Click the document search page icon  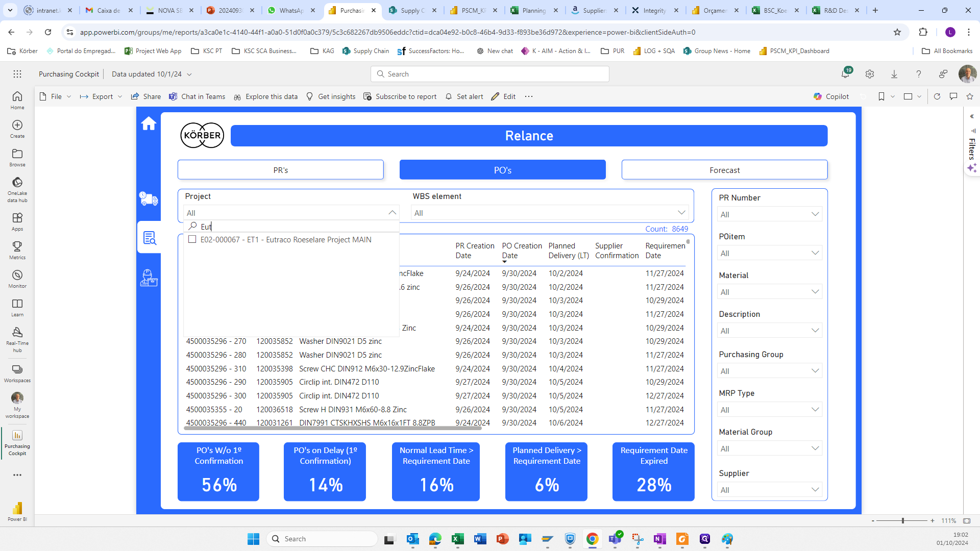point(150,238)
